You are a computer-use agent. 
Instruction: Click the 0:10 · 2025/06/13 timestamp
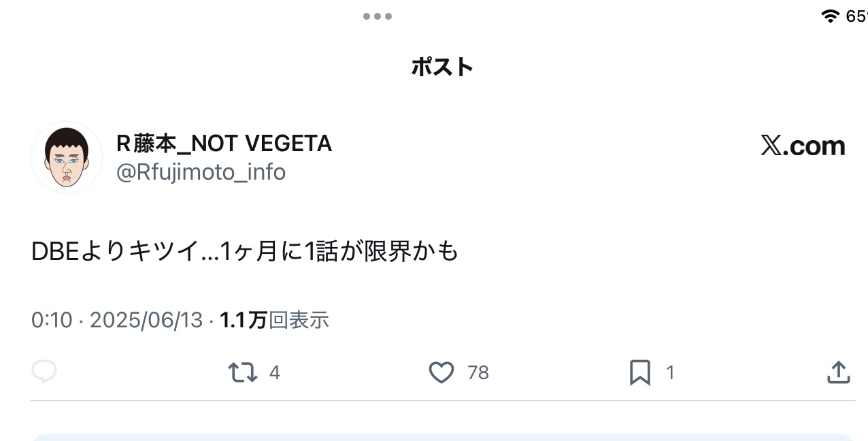coord(117,320)
